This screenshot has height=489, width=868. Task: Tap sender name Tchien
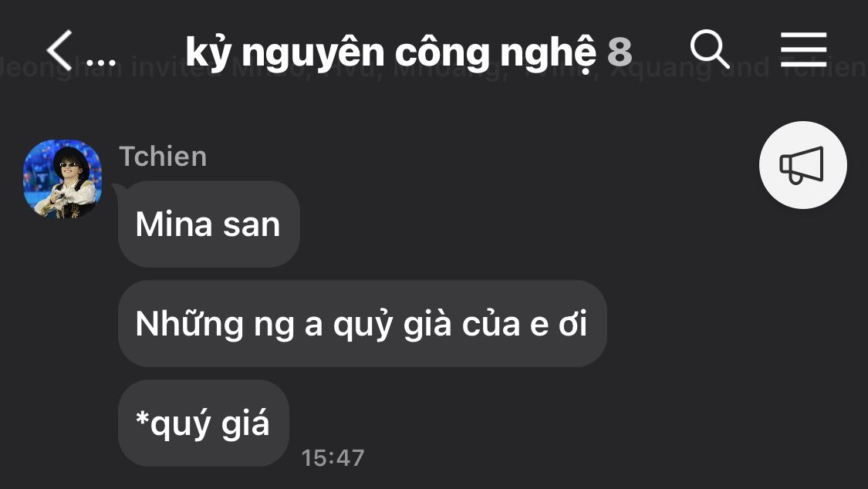163,157
